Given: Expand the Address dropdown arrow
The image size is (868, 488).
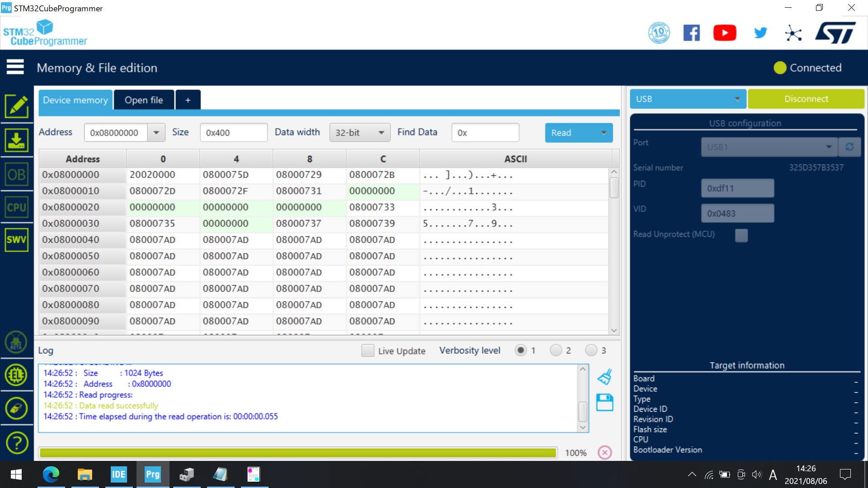Looking at the screenshot, I should pyautogui.click(x=156, y=132).
